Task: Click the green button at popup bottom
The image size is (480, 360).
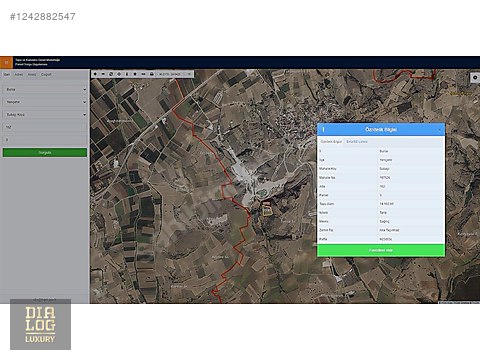Action: [x=381, y=250]
